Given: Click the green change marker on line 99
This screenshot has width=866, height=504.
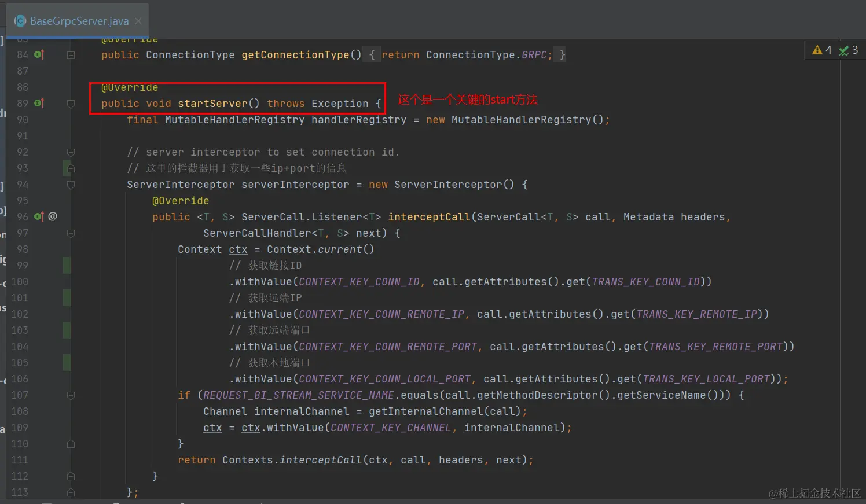Looking at the screenshot, I should coord(67,266).
